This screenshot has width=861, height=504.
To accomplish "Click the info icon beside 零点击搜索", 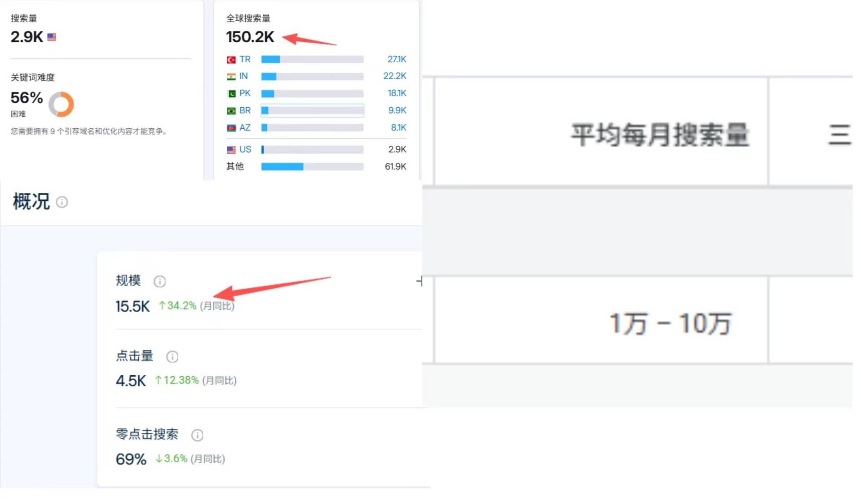I will [197, 435].
